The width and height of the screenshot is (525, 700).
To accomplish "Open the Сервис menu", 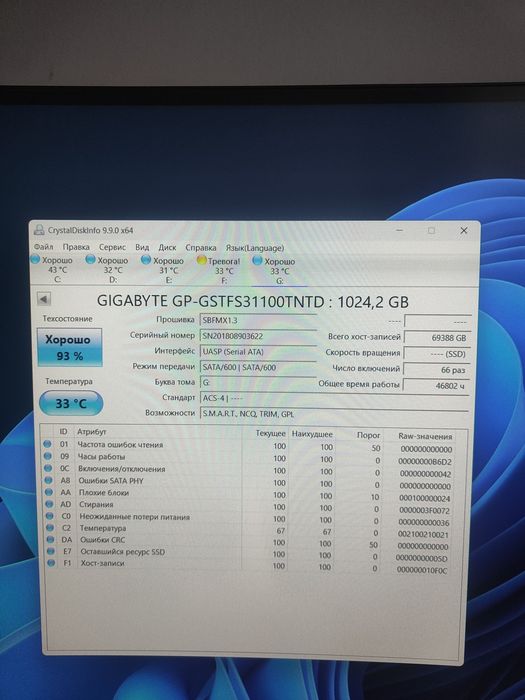I will 112,247.
